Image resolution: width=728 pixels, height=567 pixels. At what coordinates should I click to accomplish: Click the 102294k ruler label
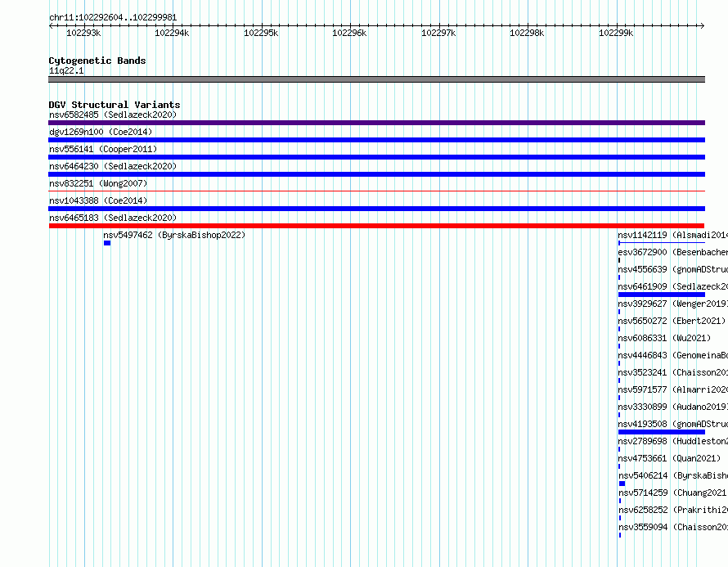tap(172, 33)
